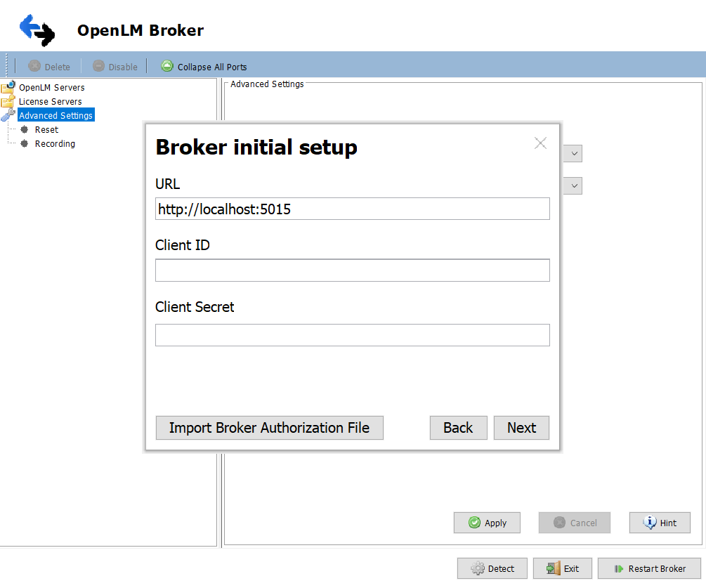The image size is (706, 588).
Task: Focus the Client ID text field
Action: tap(352, 270)
